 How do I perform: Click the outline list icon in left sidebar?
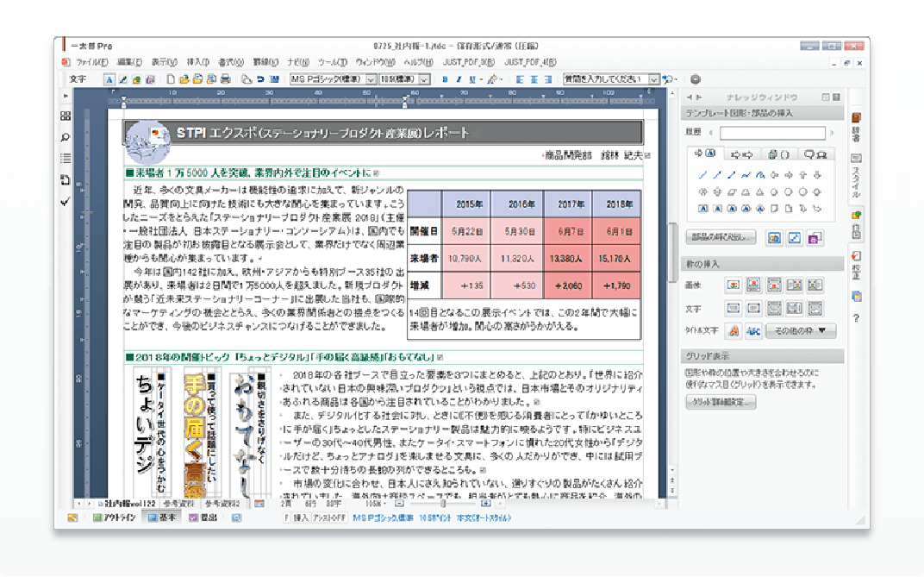pos(66,158)
